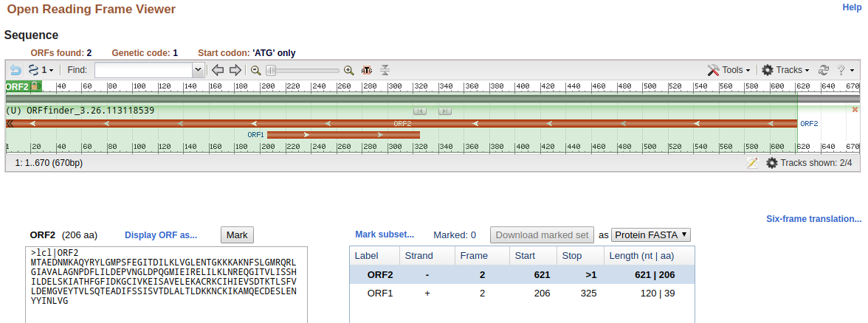Viewport: 868px width, 323px height.
Task: Jump to previous feature in track
Action: (420, 111)
